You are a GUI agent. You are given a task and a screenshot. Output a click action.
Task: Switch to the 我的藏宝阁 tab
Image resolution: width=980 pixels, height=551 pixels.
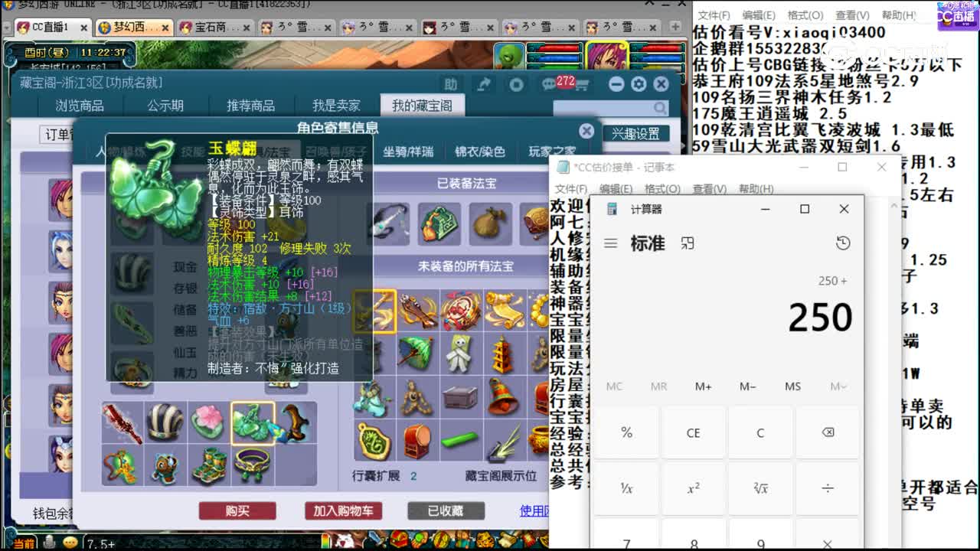(x=422, y=106)
